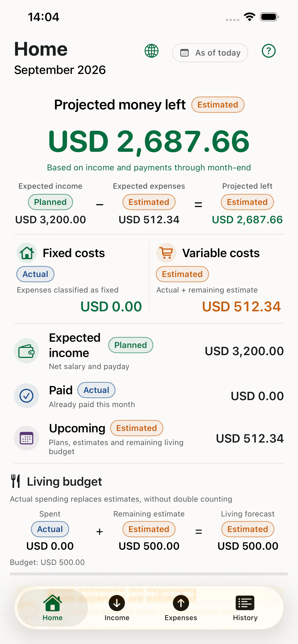The width and height of the screenshot is (298, 644).
Task: Tap the Actual badge under Fixed costs
Action: click(35, 274)
